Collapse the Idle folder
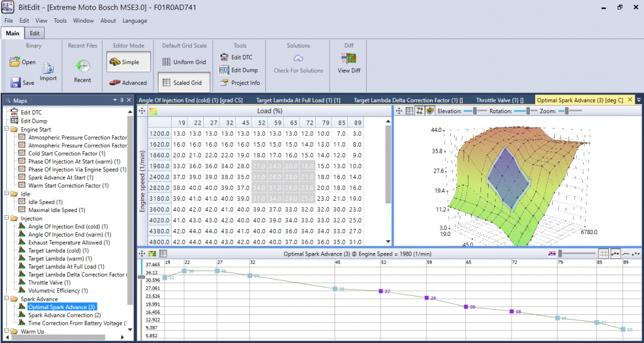This screenshot has width=644, height=343. [6, 194]
